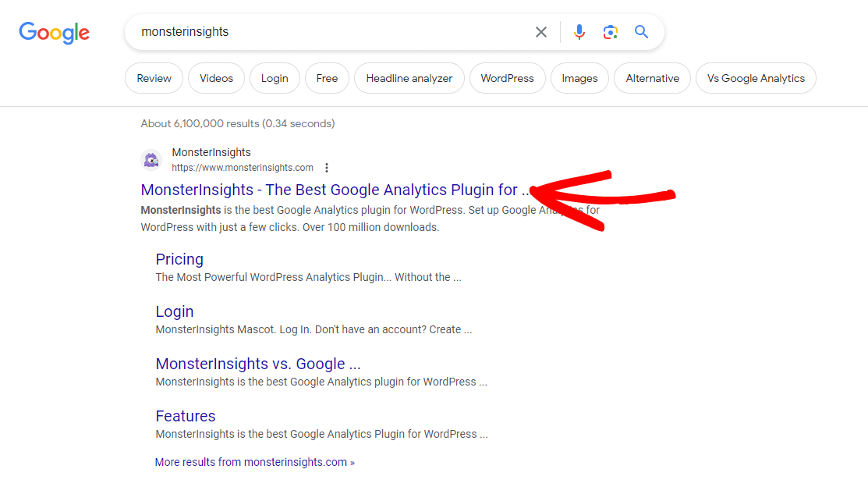Open the Login sitelink
868x494 pixels.
pos(175,311)
